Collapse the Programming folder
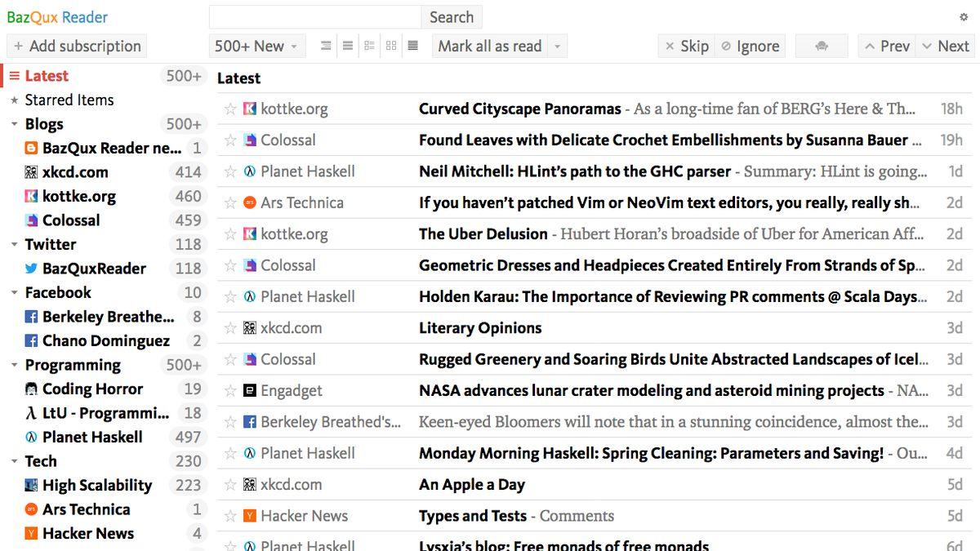 click(14, 365)
